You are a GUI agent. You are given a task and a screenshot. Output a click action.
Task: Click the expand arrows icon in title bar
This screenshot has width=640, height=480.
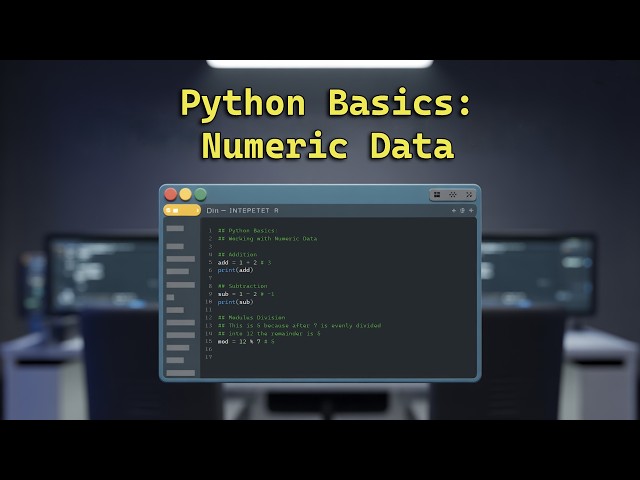point(469,195)
